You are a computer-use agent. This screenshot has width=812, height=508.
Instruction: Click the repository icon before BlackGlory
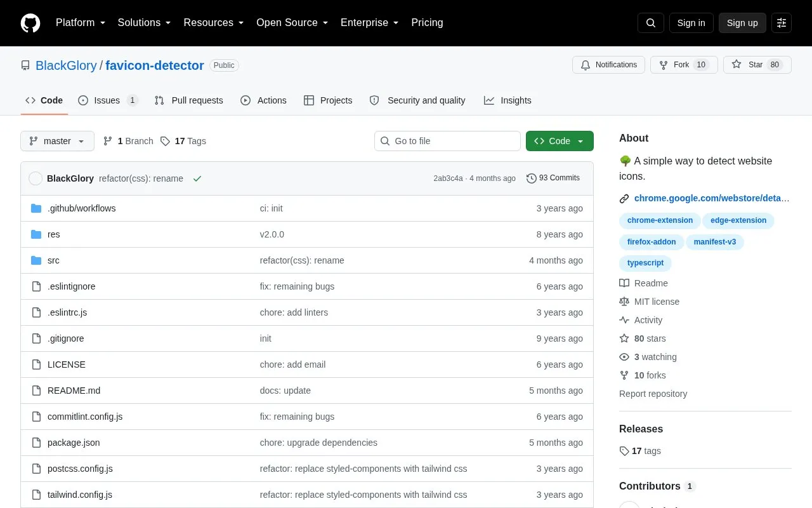click(25, 65)
